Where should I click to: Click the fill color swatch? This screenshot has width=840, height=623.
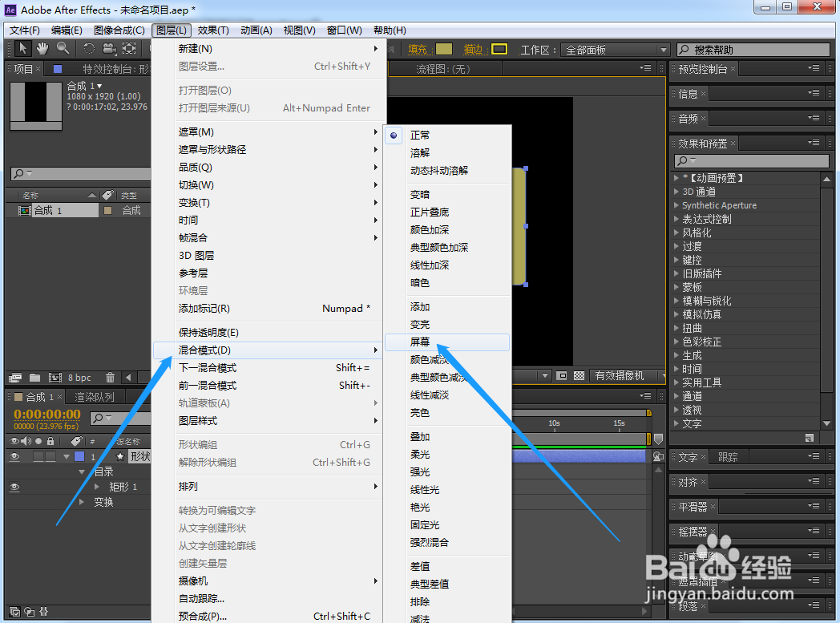[444, 49]
